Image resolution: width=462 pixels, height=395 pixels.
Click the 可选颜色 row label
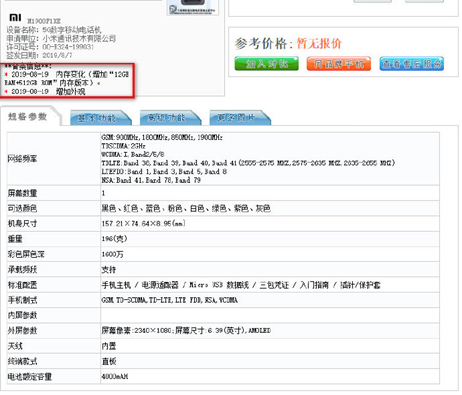pyautogui.click(x=22, y=209)
